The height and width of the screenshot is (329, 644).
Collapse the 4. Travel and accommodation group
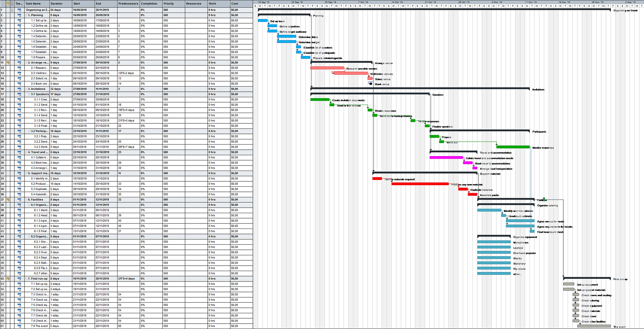point(26,152)
